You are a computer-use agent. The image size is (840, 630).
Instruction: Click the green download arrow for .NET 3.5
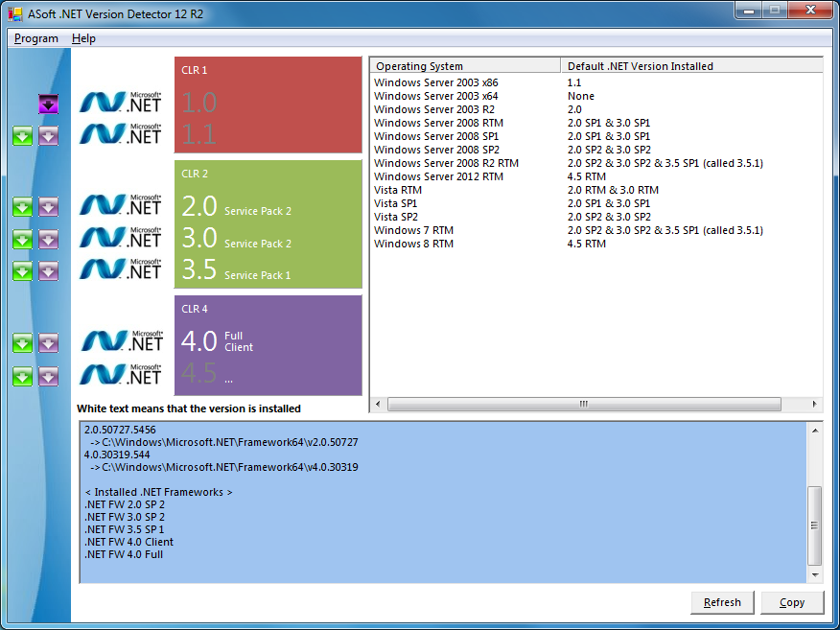tap(22, 271)
